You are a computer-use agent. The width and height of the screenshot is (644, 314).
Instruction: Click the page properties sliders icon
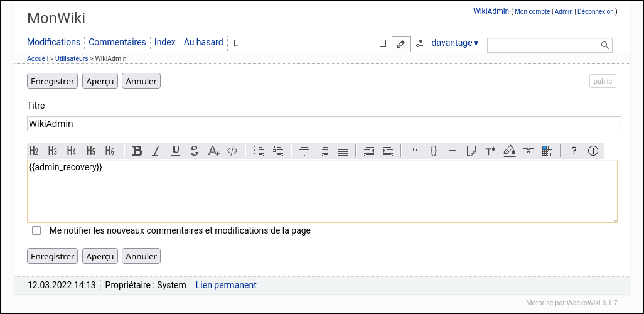point(419,43)
